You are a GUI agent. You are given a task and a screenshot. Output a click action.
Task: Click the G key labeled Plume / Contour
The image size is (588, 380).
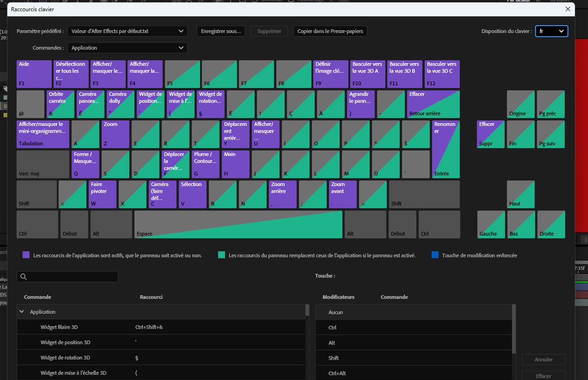(205, 164)
